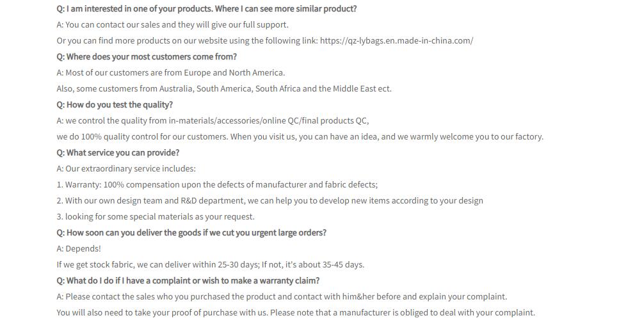This screenshot has width=644, height=334.
Task: Click the 'A: Depends!' answer
Action: click(x=79, y=249)
